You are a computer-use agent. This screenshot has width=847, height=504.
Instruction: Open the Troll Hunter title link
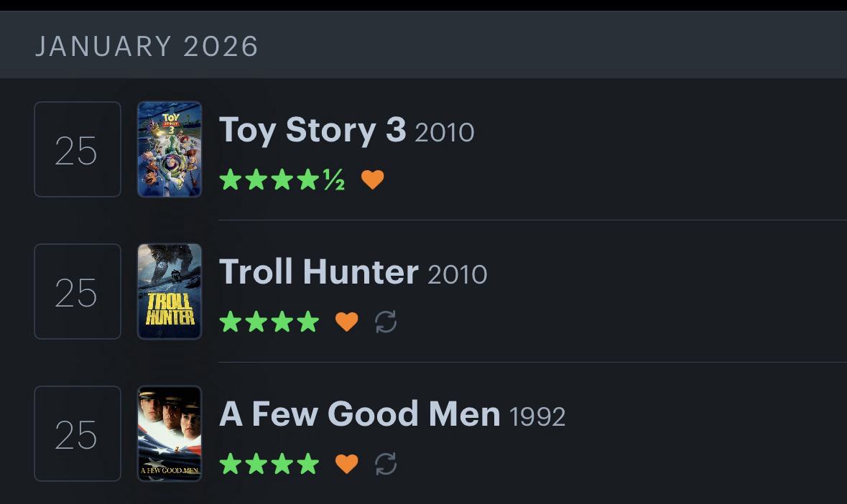(318, 272)
